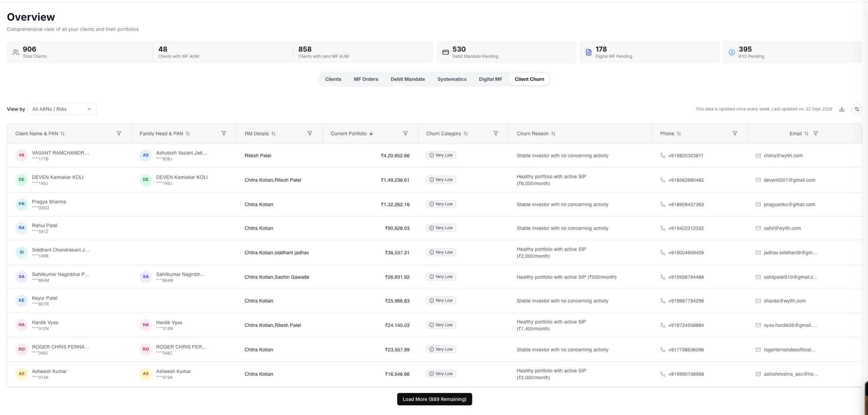Sort by Client Name & PAN
Viewport: 868px width, 415px height.
[x=63, y=134]
